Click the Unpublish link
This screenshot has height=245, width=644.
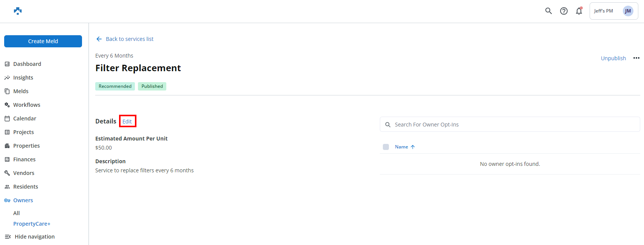tap(613, 58)
